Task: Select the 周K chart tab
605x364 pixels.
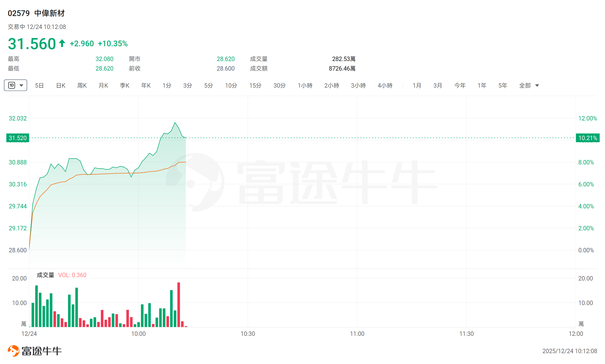Action: [82, 86]
